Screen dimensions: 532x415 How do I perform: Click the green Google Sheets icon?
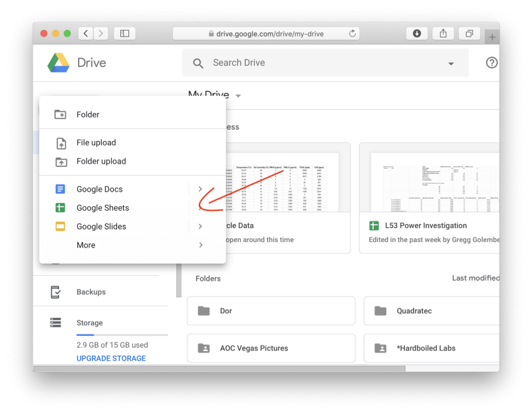pos(60,207)
